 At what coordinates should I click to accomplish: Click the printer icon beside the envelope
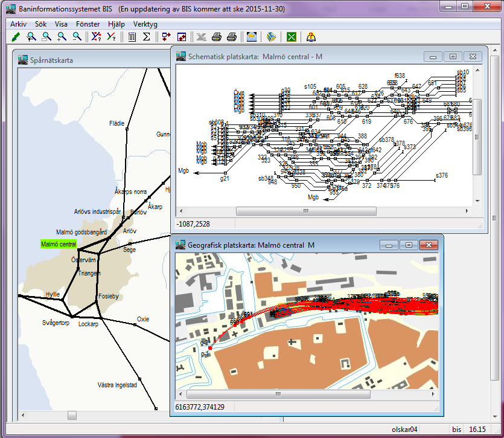[232, 37]
